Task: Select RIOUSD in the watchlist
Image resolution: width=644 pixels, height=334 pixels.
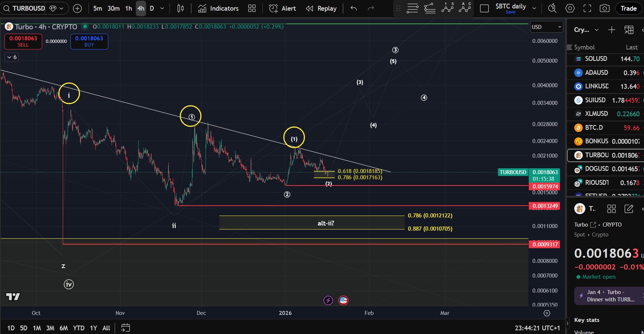Action: pos(605,183)
